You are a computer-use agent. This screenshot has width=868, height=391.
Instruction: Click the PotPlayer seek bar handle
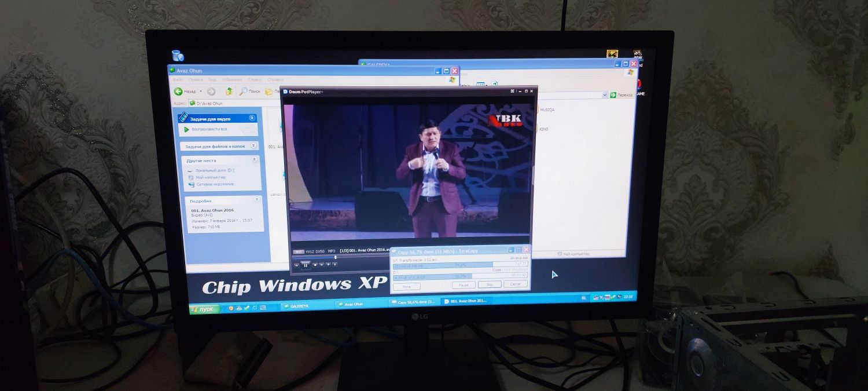click(335, 257)
